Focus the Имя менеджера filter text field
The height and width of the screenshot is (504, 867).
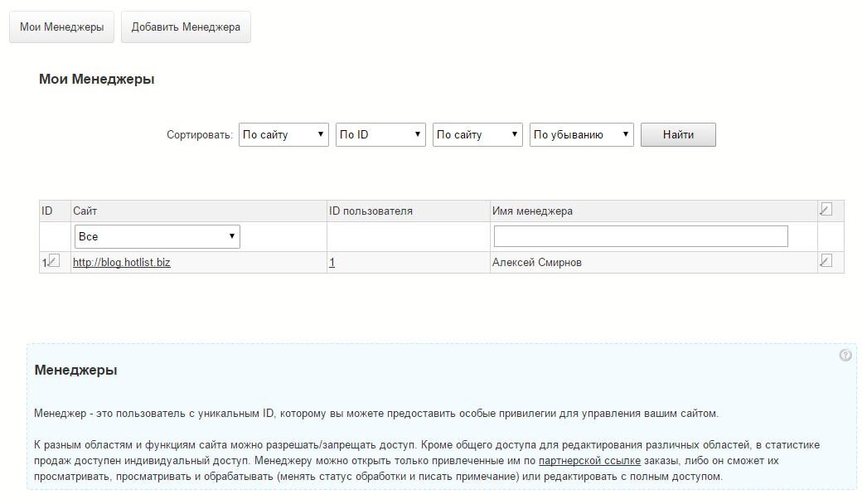[640, 236]
